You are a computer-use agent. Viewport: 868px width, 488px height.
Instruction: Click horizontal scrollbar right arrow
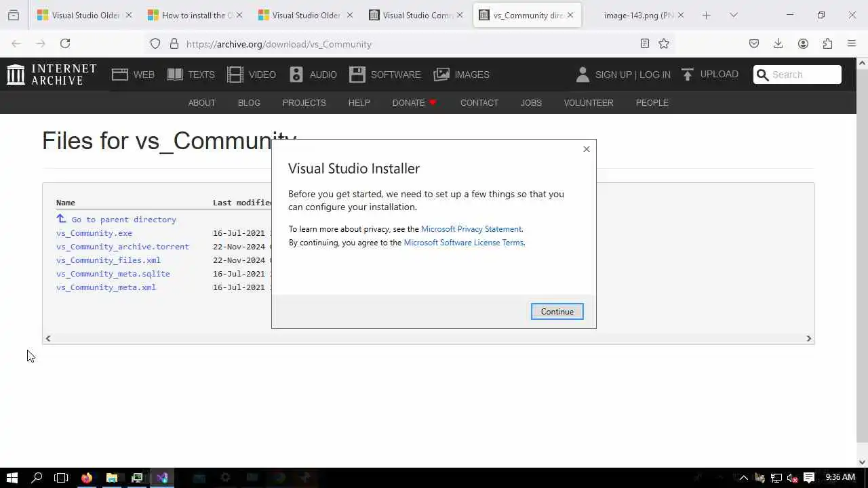808,338
